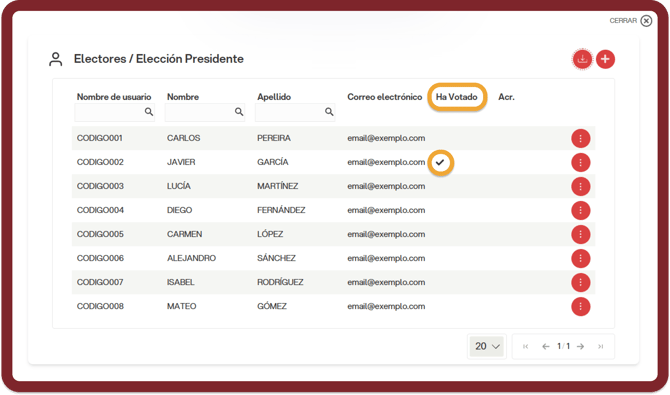
Task: Select cell CODIGO005
Action: coord(100,234)
